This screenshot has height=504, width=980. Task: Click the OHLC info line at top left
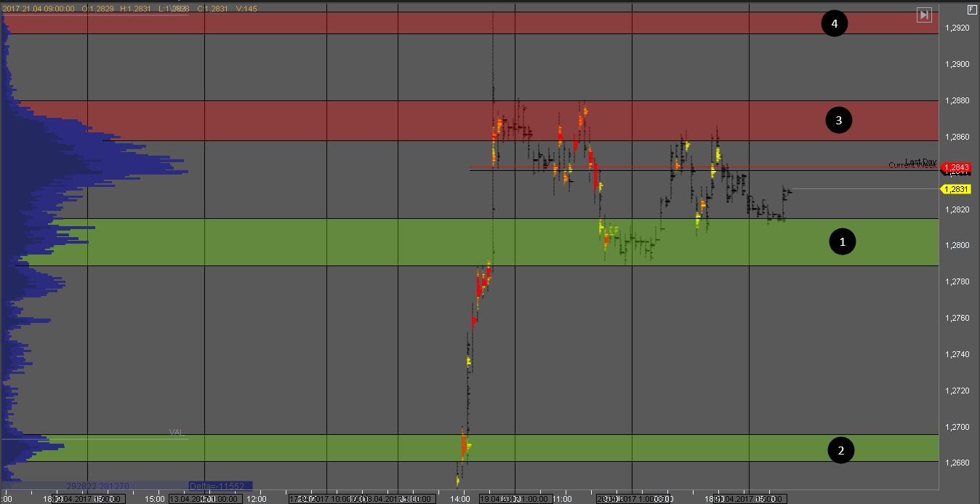tap(95, 9)
